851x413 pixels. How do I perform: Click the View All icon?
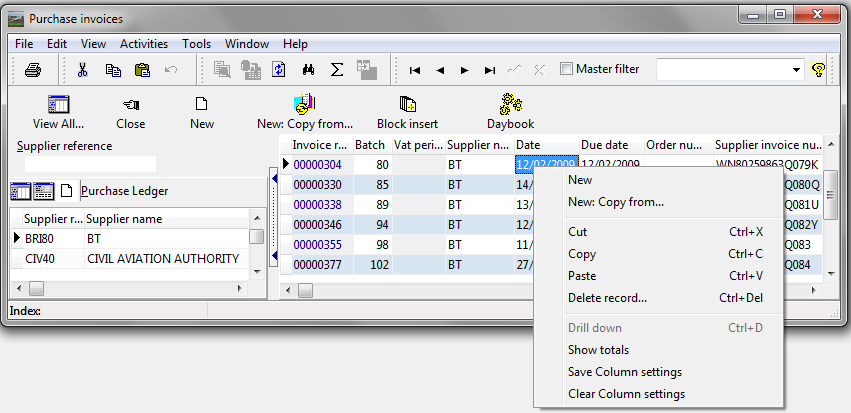tap(58, 111)
